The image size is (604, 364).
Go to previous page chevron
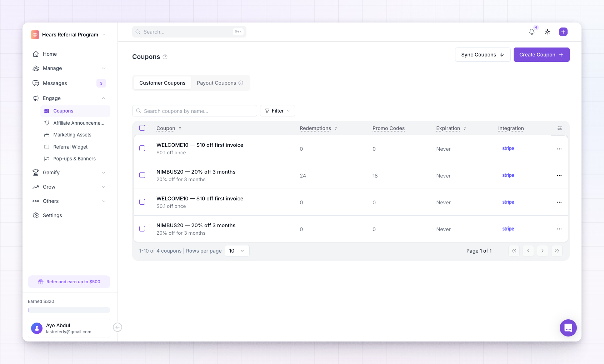(x=528, y=251)
